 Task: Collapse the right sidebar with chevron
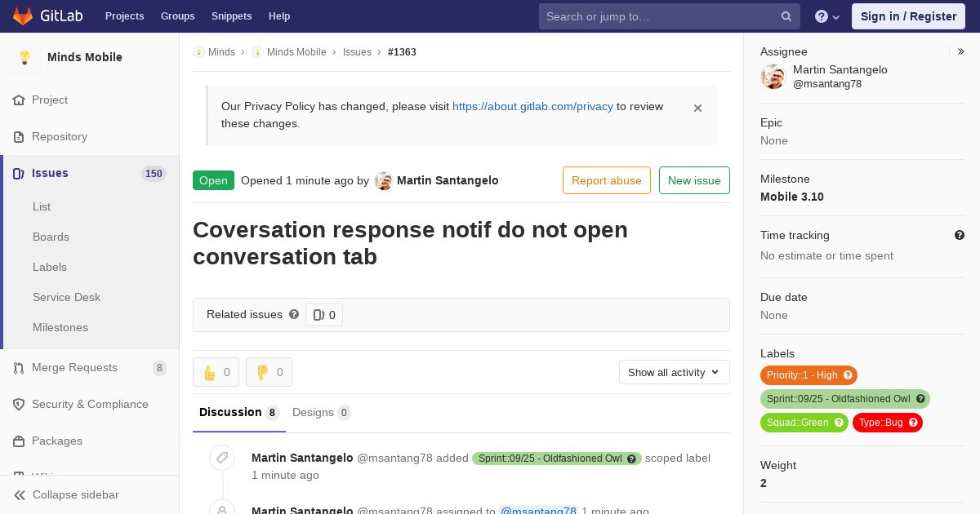point(961,51)
